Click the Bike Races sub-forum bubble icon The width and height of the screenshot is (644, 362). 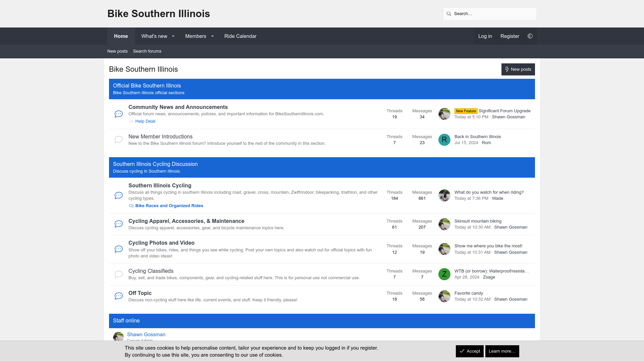pyautogui.click(x=131, y=206)
